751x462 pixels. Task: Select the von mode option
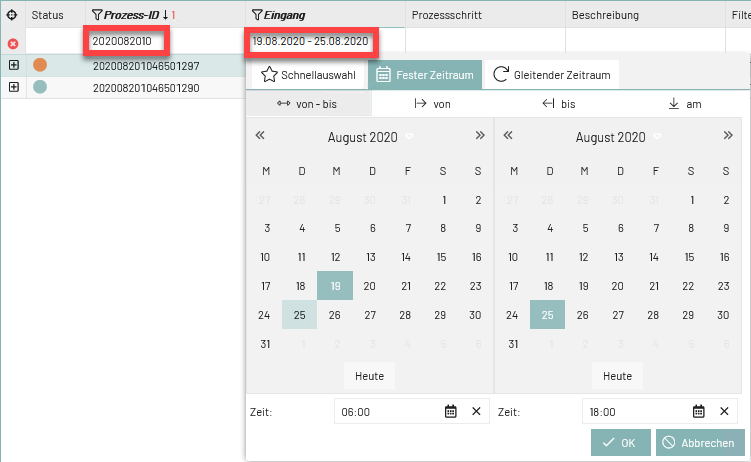click(432, 104)
